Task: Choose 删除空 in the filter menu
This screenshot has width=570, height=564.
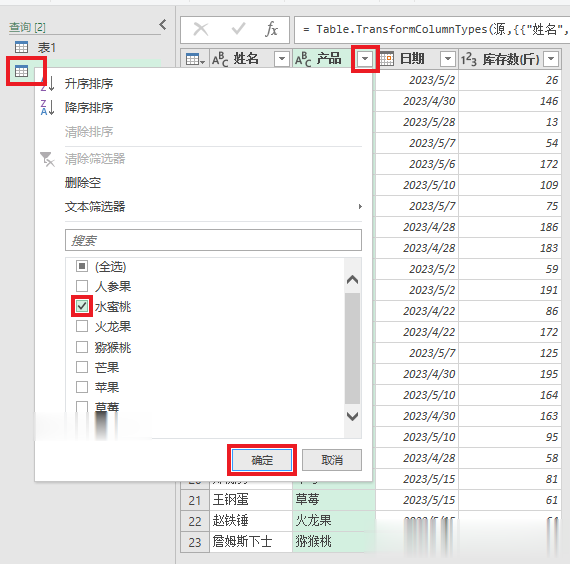Action: tap(83, 183)
